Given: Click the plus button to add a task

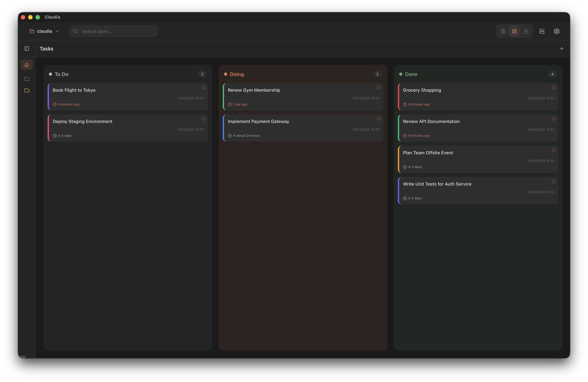Looking at the screenshot, I should point(562,48).
